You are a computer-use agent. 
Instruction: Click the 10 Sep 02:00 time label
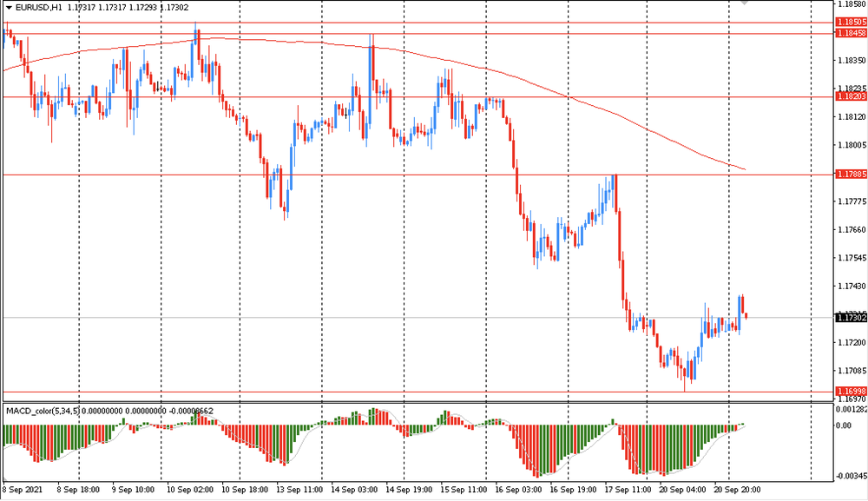pyautogui.click(x=190, y=490)
